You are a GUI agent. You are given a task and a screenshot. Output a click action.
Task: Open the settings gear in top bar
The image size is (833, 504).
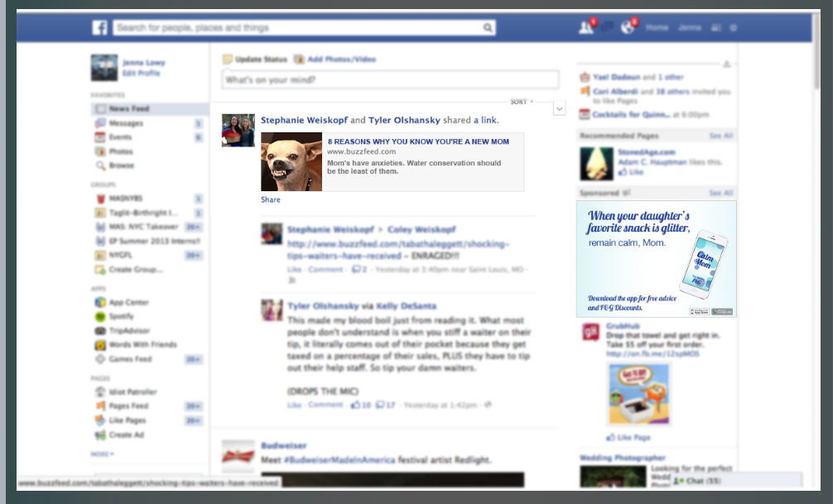coord(734,27)
